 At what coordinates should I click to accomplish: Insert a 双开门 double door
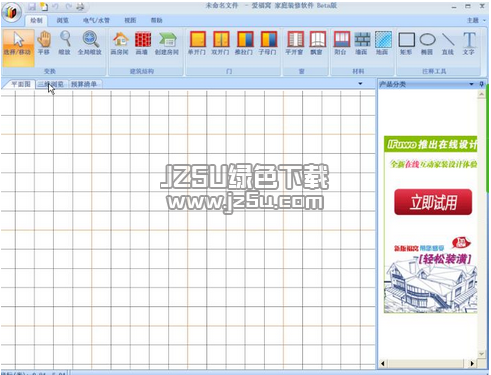[221, 43]
